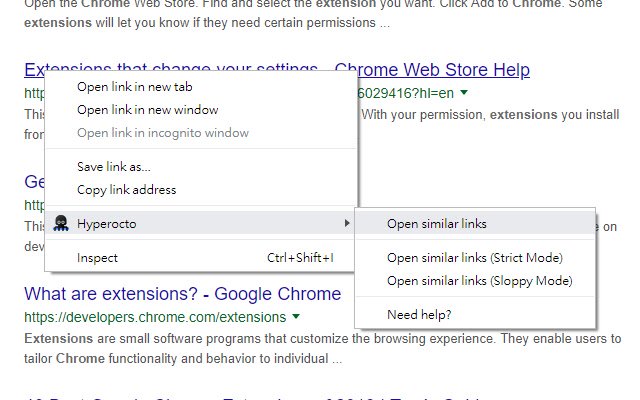Open the Hyperocto submenu entry

pyautogui.click(x=200, y=223)
